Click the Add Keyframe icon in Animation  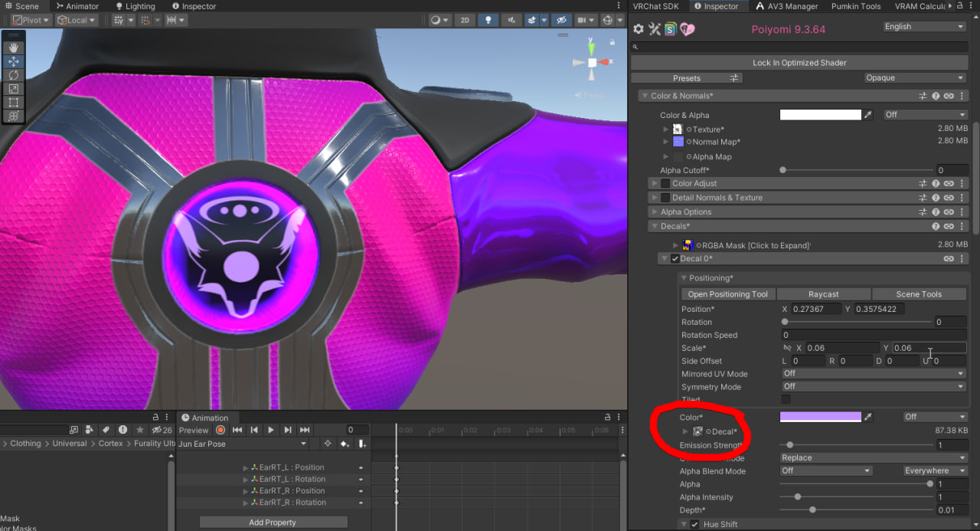click(345, 444)
